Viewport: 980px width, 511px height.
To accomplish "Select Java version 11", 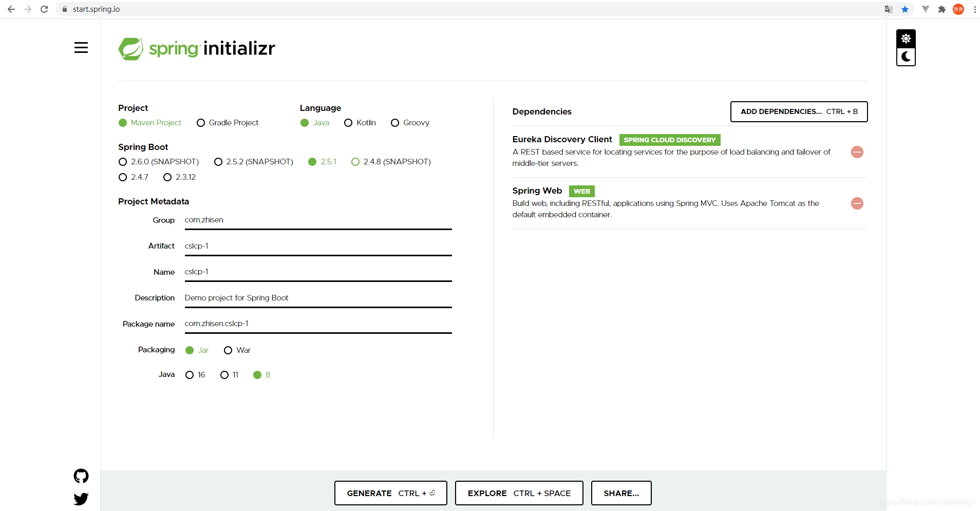I will coord(229,375).
